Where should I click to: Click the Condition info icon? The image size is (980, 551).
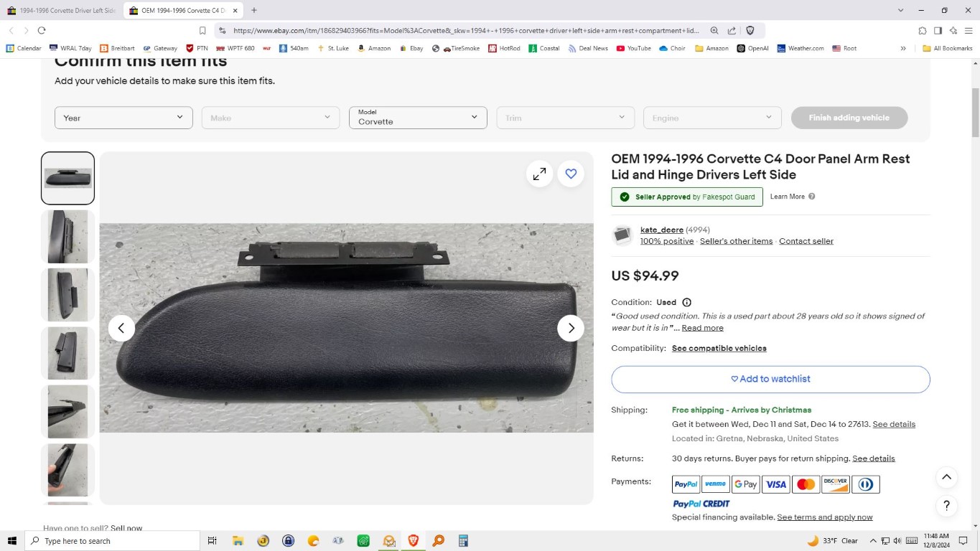[686, 303]
